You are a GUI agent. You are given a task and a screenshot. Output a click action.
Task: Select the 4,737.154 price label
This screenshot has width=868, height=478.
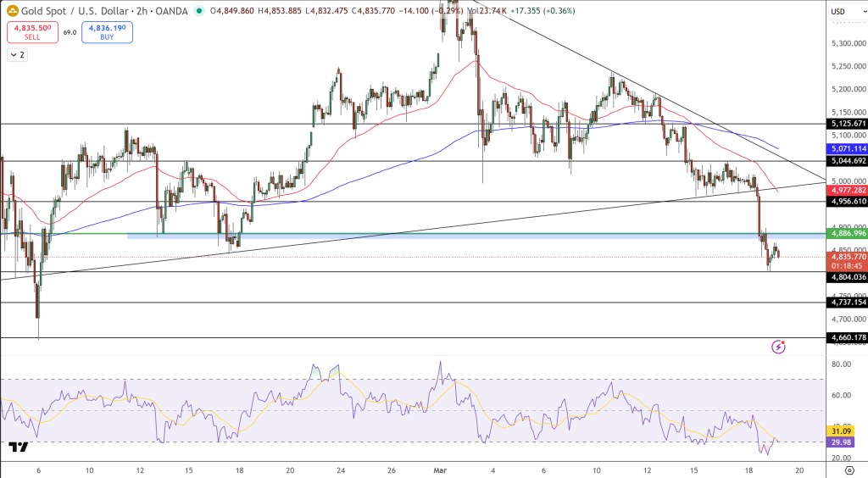click(848, 302)
